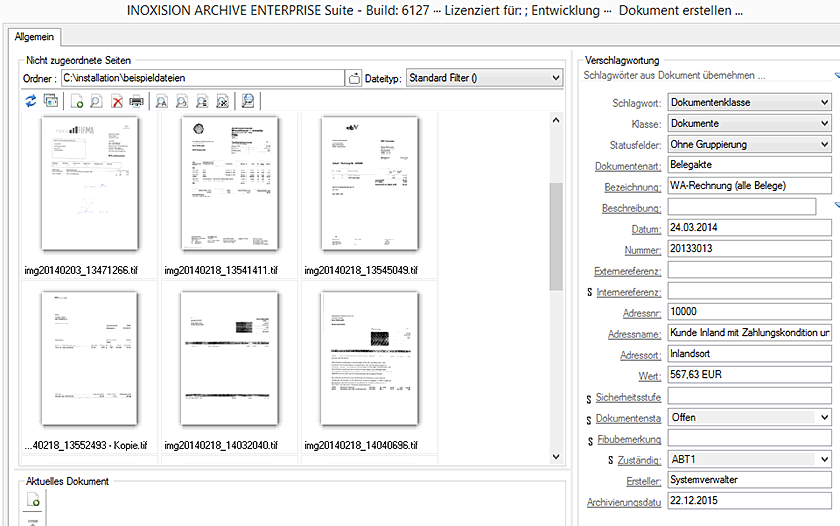This screenshot has height=526, width=840.
Task: Click the browse folder button beside Ordner path
Action: point(354,78)
